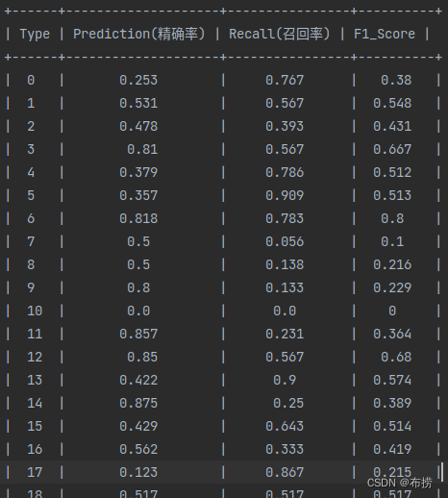Click precision value 0.857
The height and width of the screenshot is (498, 448).
coord(138,334)
